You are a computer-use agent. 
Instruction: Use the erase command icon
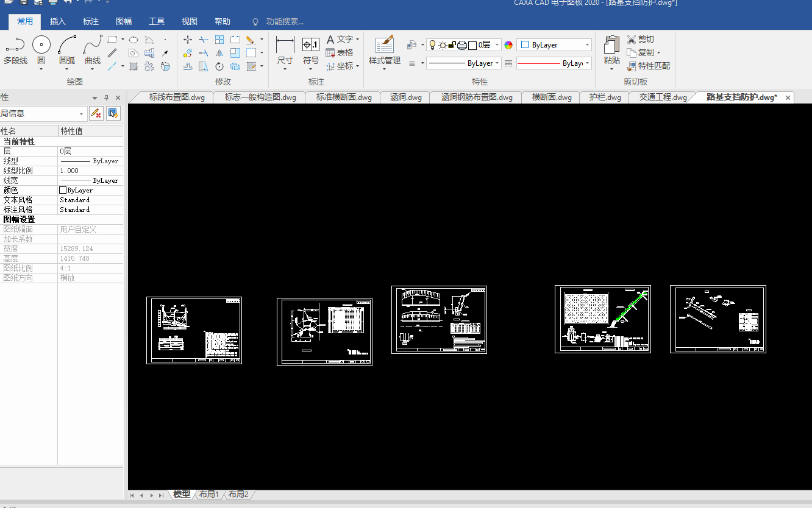tap(251, 40)
